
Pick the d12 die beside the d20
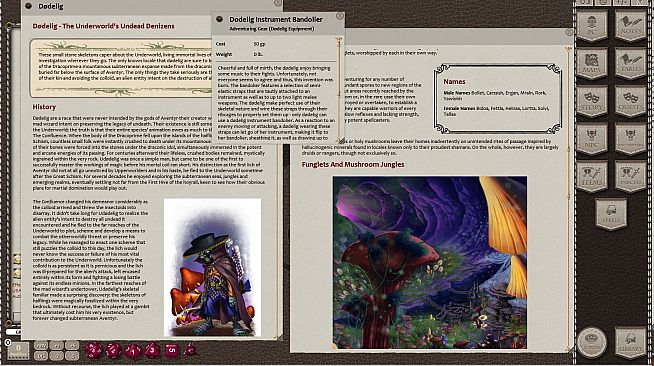coord(113,350)
